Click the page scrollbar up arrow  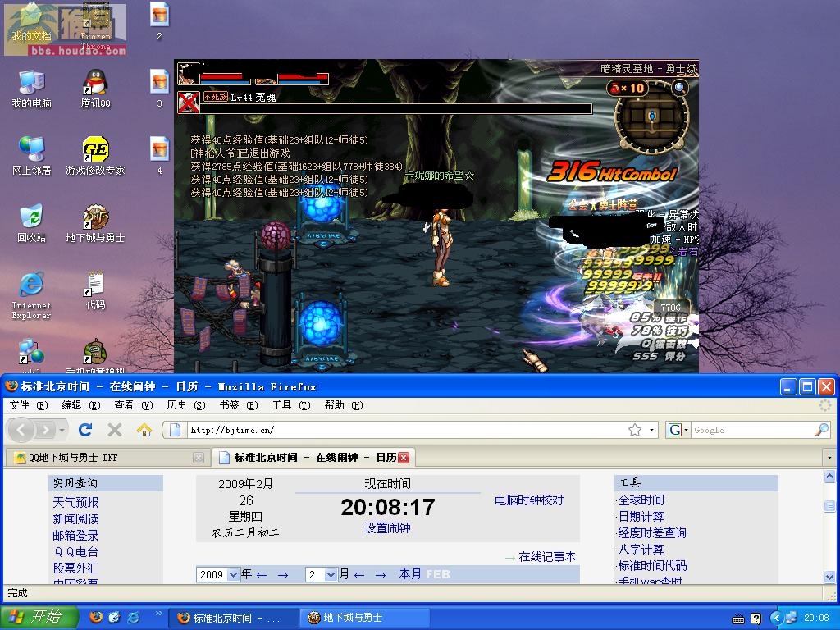pyautogui.click(x=829, y=477)
